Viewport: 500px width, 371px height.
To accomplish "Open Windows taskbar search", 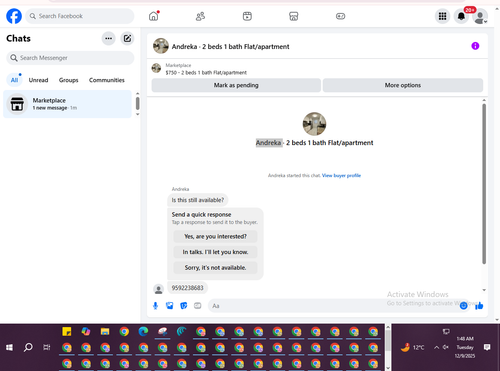I will click(x=28, y=348).
